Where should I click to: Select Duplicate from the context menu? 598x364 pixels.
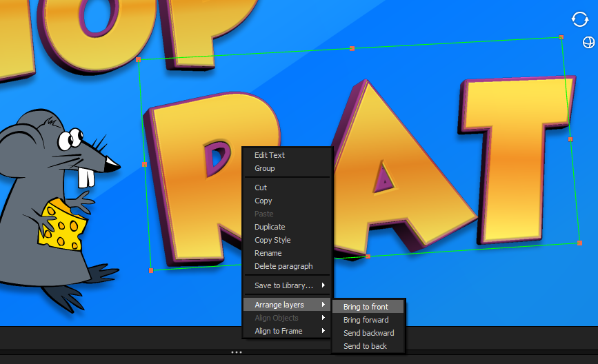270,227
